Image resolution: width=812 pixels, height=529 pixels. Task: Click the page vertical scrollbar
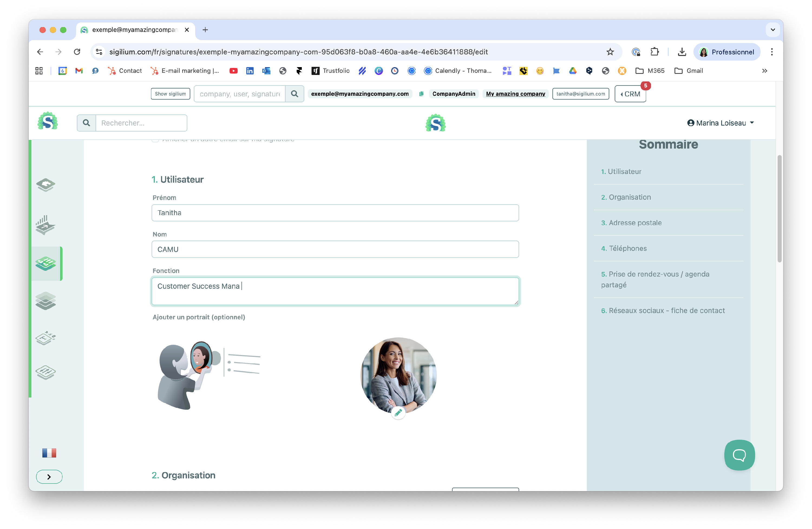tap(779, 209)
